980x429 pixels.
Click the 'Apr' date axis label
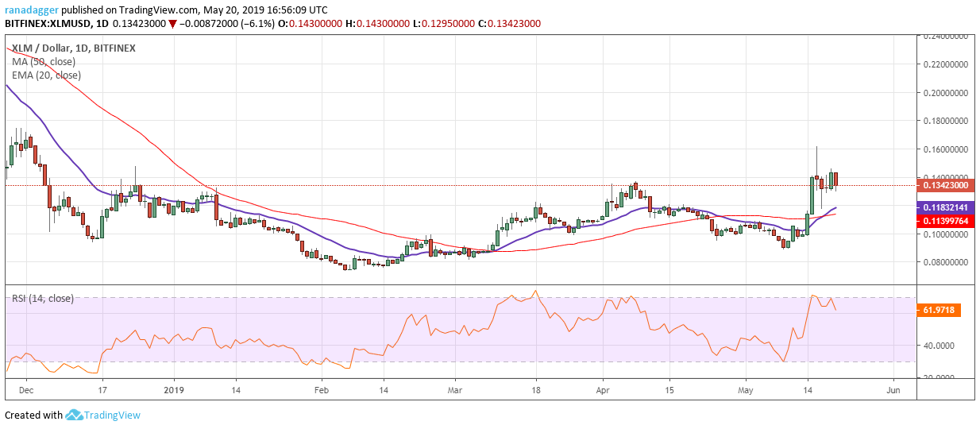pyautogui.click(x=603, y=391)
